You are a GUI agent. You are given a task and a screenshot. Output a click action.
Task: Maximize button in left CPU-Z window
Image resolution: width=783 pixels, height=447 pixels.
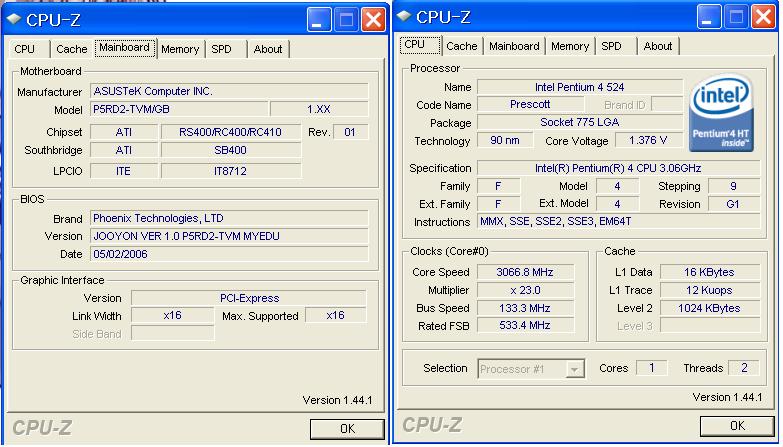(347, 19)
